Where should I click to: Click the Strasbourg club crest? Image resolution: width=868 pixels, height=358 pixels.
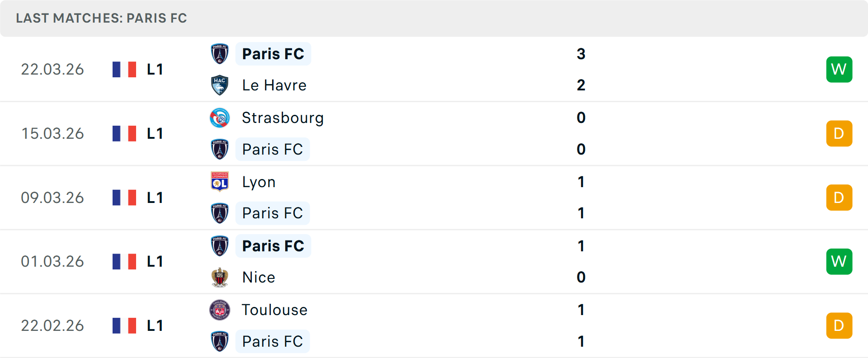(220, 118)
